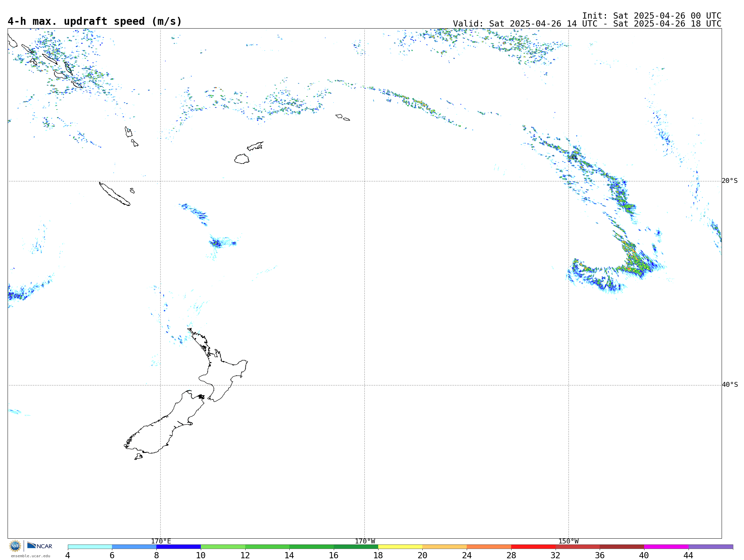Click the 'Init: Sat 2025-04-26 00 UTC' text
Screen dimensions: 744x560
coord(652,16)
